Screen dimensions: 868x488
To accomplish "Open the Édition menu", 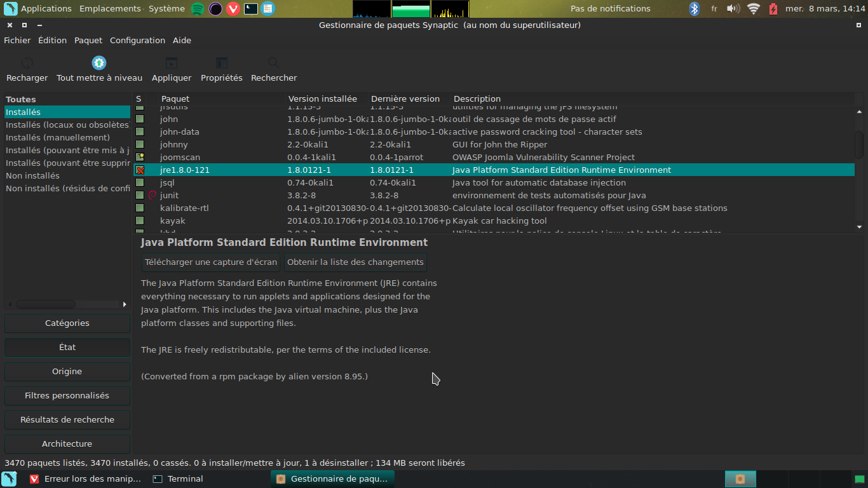I will (52, 40).
